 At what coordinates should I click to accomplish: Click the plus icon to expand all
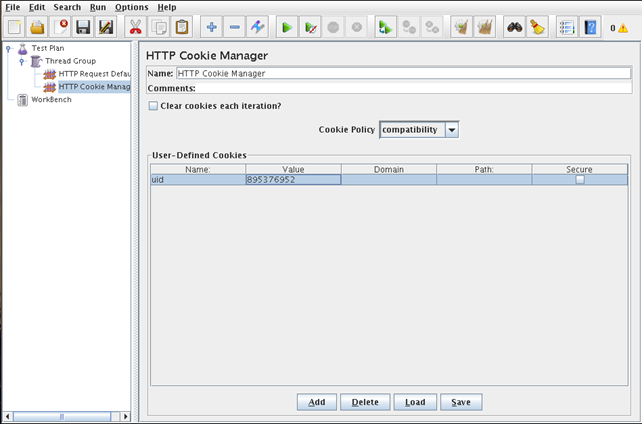211,28
